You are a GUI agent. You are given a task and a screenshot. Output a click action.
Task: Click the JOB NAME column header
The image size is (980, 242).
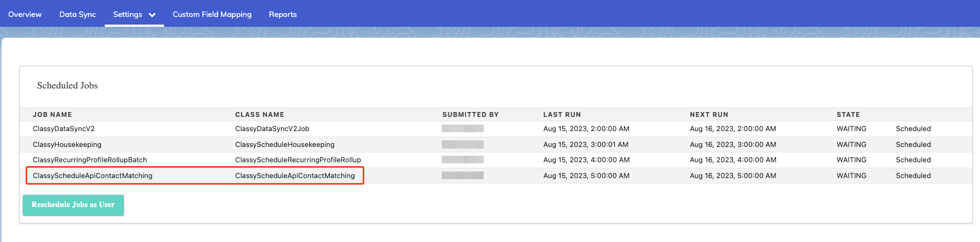tap(52, 115)
